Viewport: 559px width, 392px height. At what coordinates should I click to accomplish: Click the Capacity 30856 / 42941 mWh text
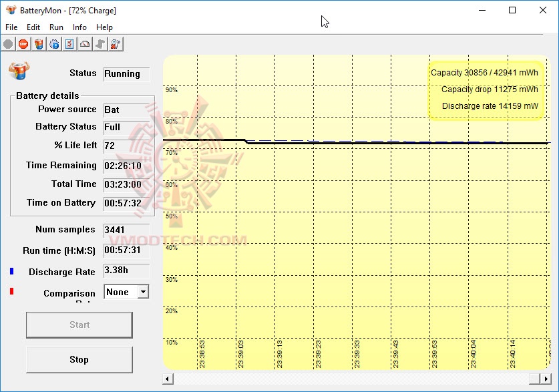[x=484, y=73]
